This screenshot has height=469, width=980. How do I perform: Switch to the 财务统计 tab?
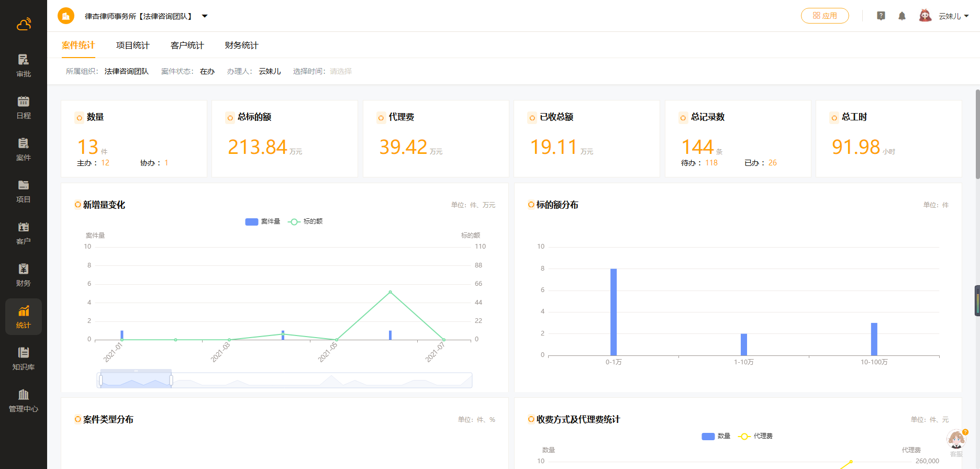241,46
